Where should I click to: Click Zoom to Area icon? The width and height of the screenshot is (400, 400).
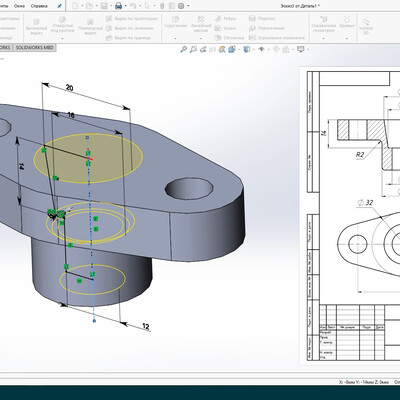pyautogui.click(x=193, y=50)
